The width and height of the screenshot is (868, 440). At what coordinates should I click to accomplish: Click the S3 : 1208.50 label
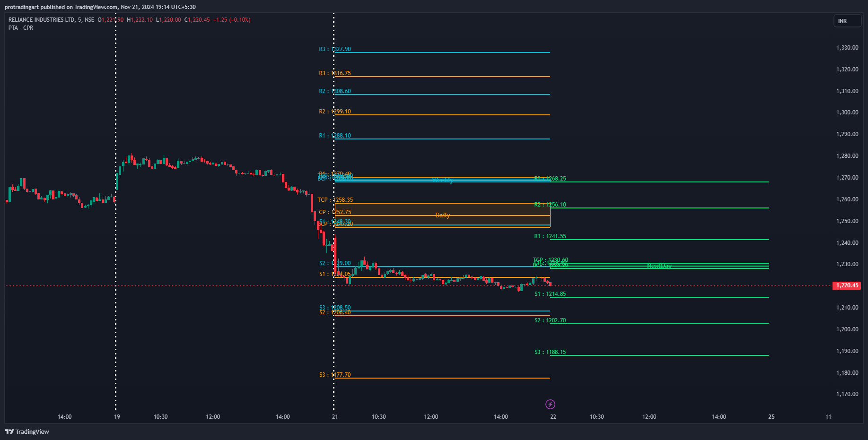(x=335, y=308)
